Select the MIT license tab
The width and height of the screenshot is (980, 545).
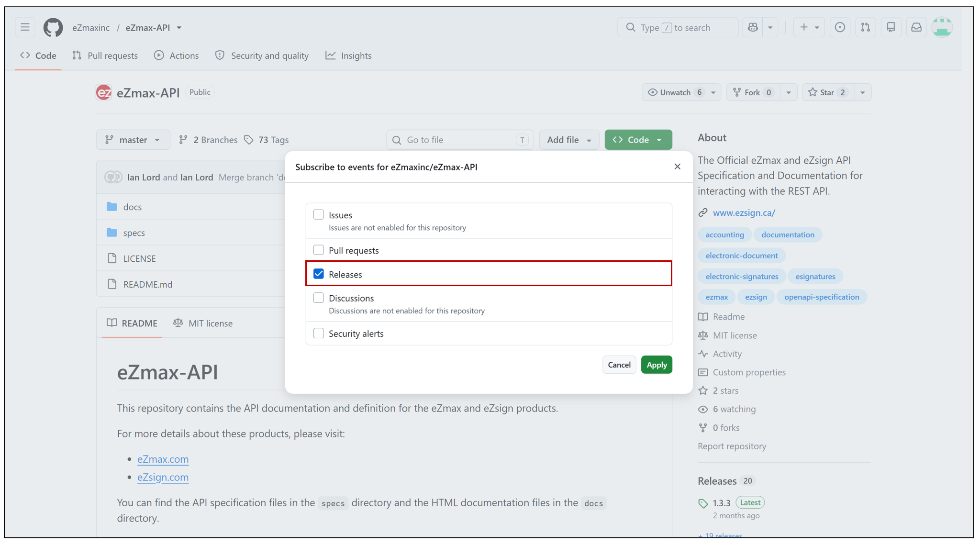point(203,323)
